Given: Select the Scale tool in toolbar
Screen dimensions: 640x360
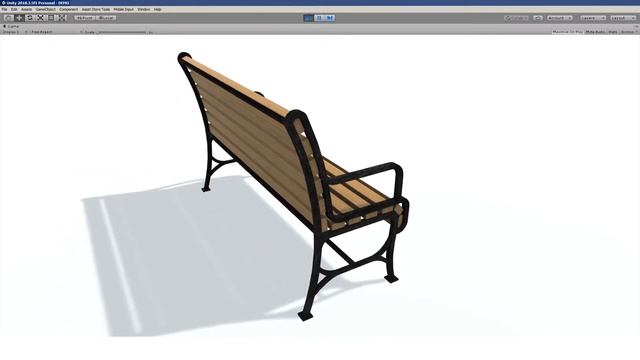Looking at the screenshot, I should tap(40, 18).
